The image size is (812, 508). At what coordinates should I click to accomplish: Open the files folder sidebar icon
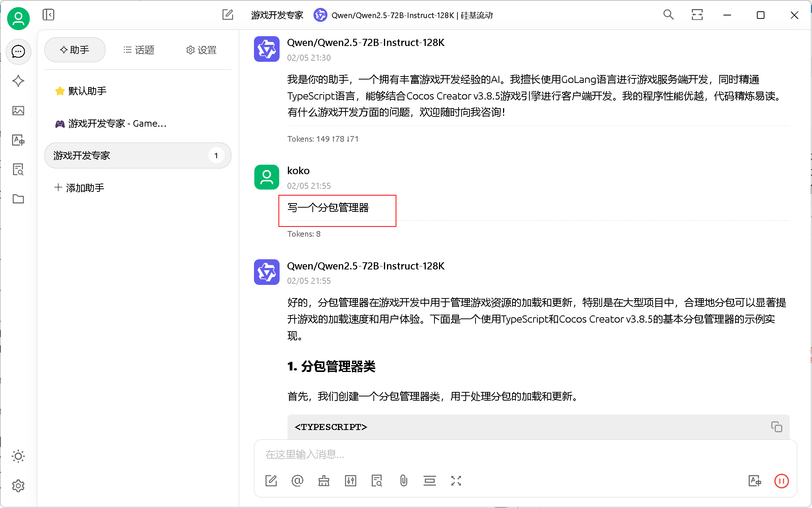click(18, 199)
